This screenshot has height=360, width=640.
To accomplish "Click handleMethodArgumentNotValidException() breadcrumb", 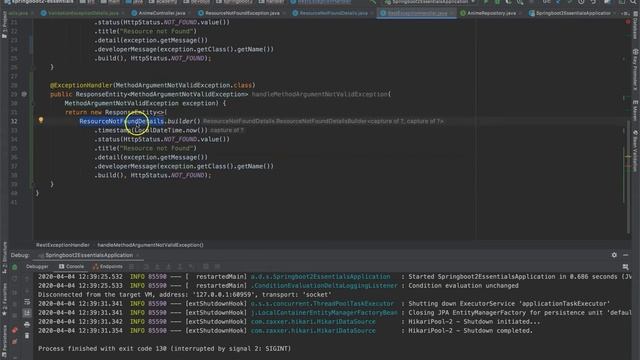I will (x=150, y=245).
